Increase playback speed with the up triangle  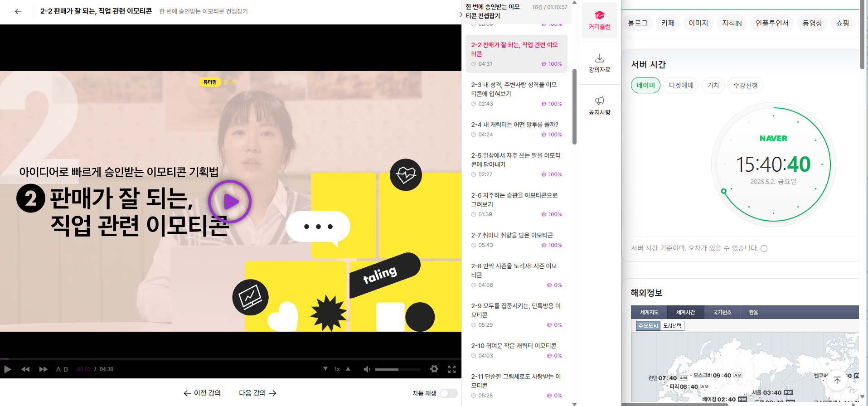pos(348,369)
